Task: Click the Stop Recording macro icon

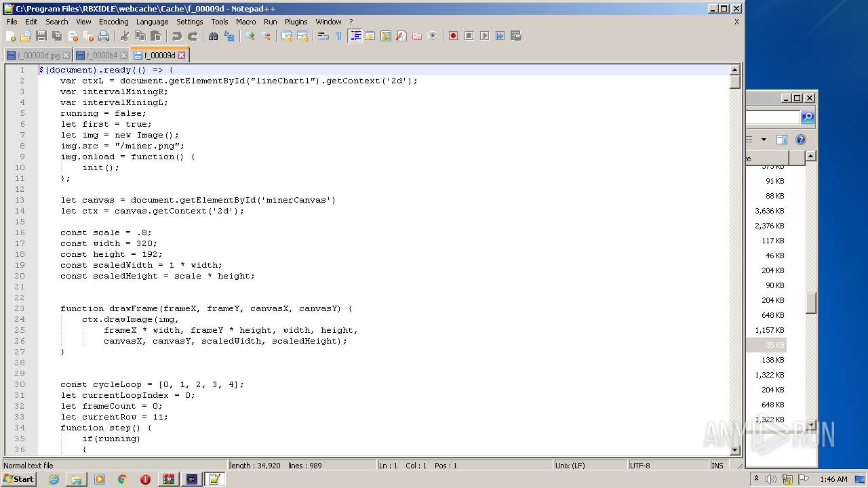Action: pos(469,36)
